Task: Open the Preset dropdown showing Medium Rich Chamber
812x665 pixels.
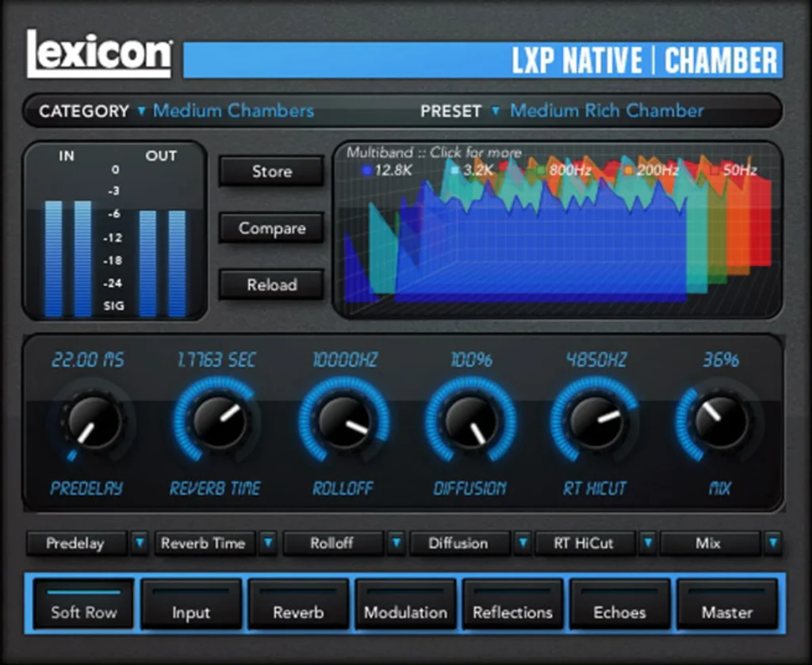Action: [607, 111]
